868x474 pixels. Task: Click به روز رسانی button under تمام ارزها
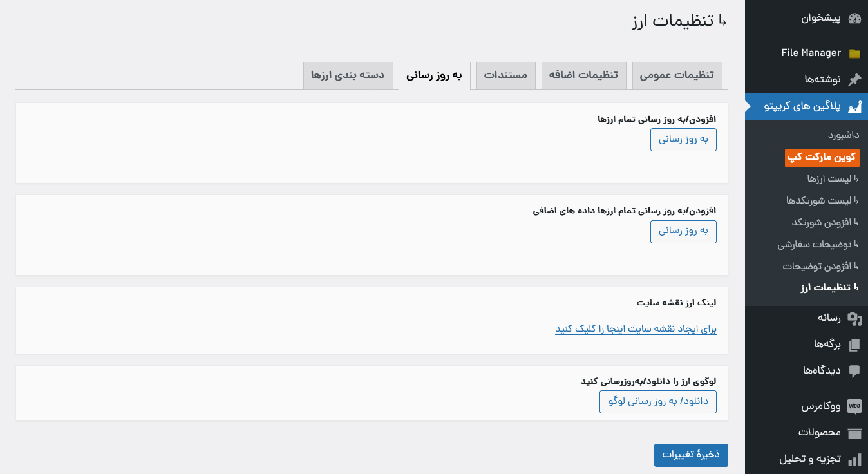coord(683,140)
